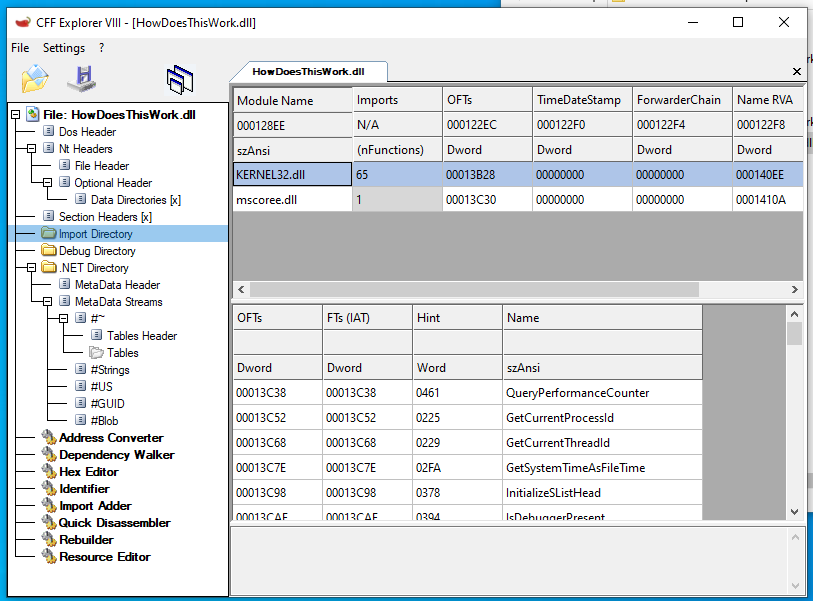Click the Hex Editor tool icon

(49, 471)
